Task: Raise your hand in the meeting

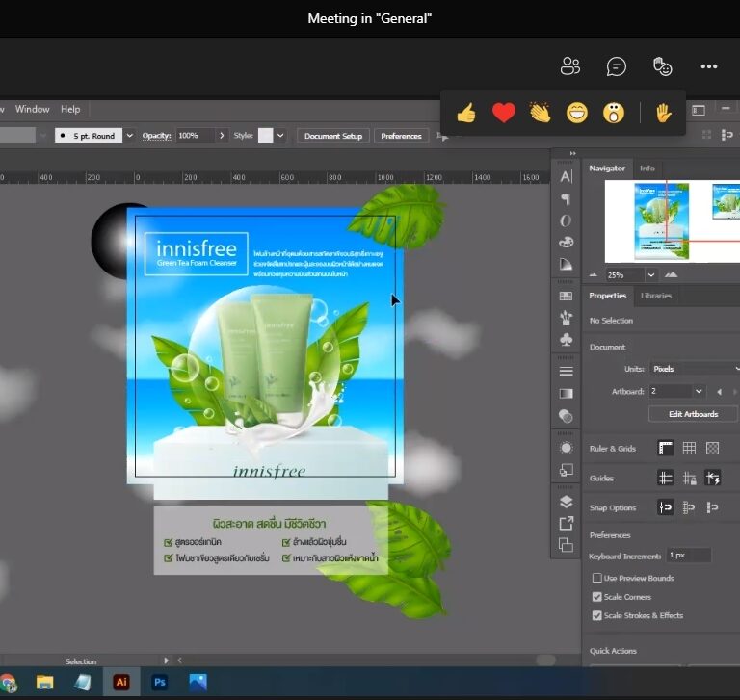Action: (x=664, y=113)
